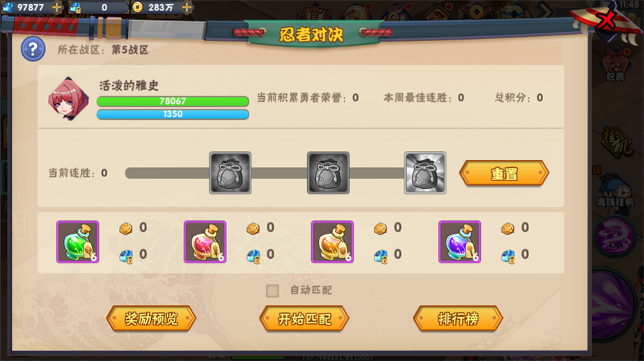Open the 排行榜 leaderboard
Viewport: 644px width, 361px height.
(458, 318)
